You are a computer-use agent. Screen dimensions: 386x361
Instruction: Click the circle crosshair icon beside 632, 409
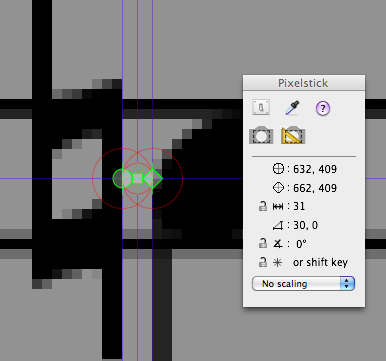(x=278, y=169)
